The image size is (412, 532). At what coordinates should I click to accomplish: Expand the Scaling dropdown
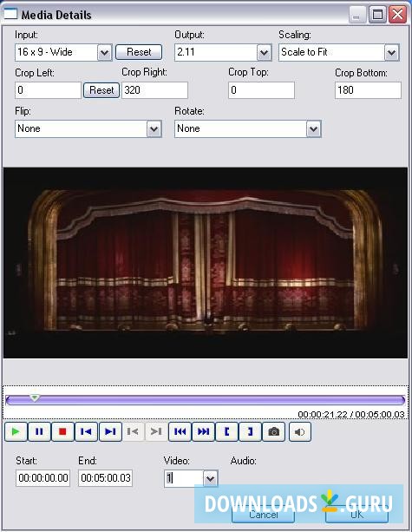[392, 53]
